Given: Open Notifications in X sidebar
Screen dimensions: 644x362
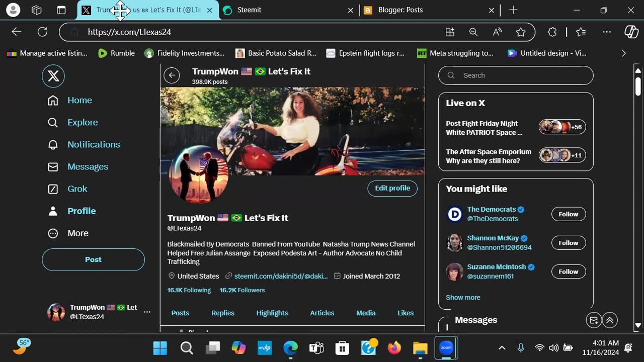Looking at the screenshot, I should coord(84,144).
